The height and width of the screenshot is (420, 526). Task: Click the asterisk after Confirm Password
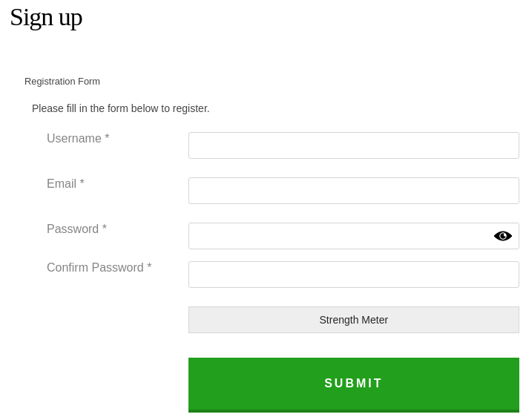pyautogui.click(x=149, y=267)
